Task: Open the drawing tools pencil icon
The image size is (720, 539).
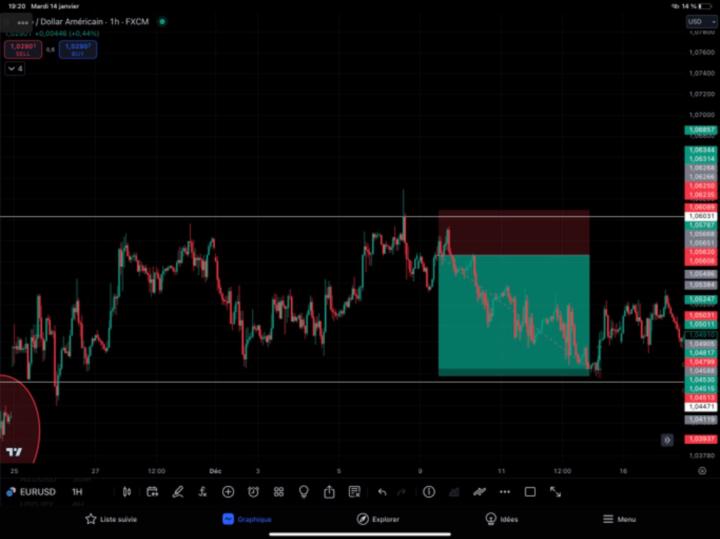Action: (178, 492)
